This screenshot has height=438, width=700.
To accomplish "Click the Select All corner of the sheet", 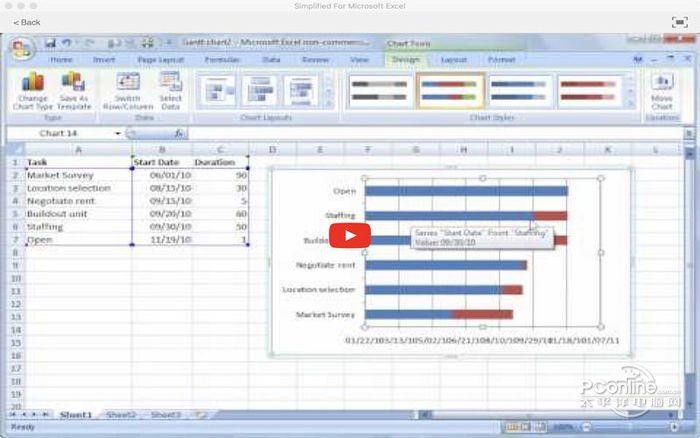I will pyautogui.click(x=15, y=149).
